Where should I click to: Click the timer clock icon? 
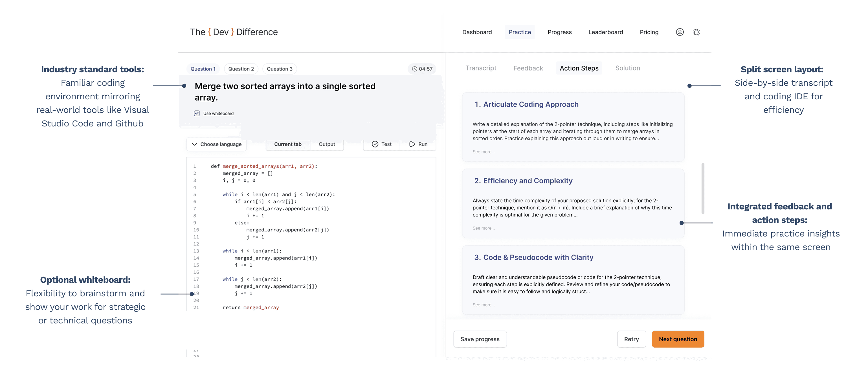[414, 69]
